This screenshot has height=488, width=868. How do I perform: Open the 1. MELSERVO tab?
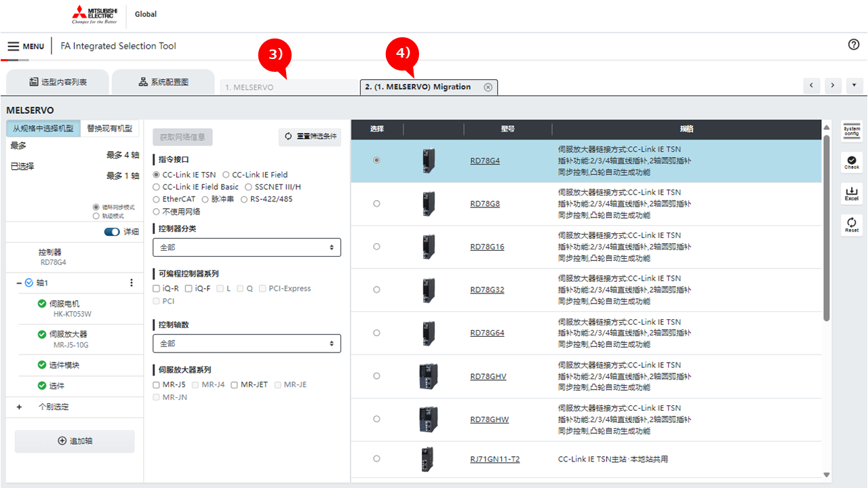tap(290, 87)
